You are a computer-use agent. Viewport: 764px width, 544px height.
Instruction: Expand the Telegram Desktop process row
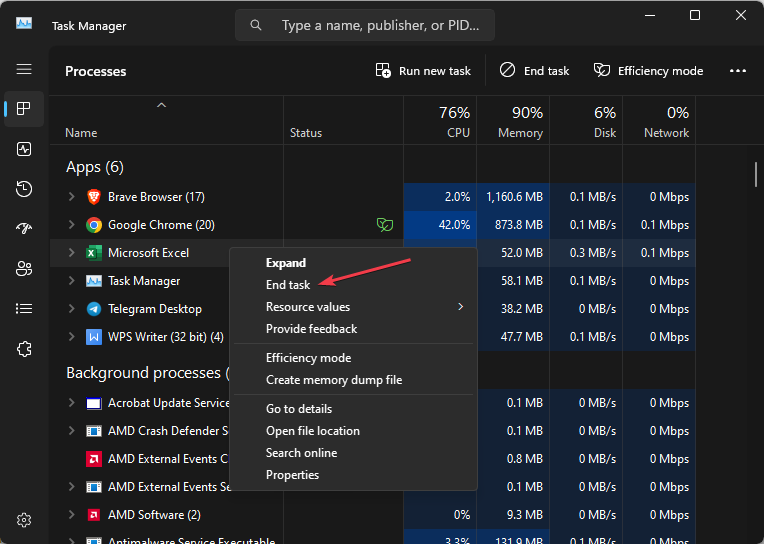pos(71,309)
